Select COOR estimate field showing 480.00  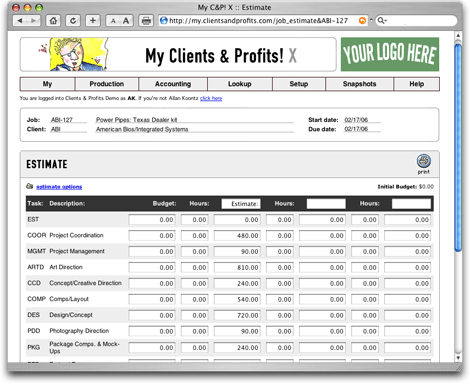pos(237,236)
